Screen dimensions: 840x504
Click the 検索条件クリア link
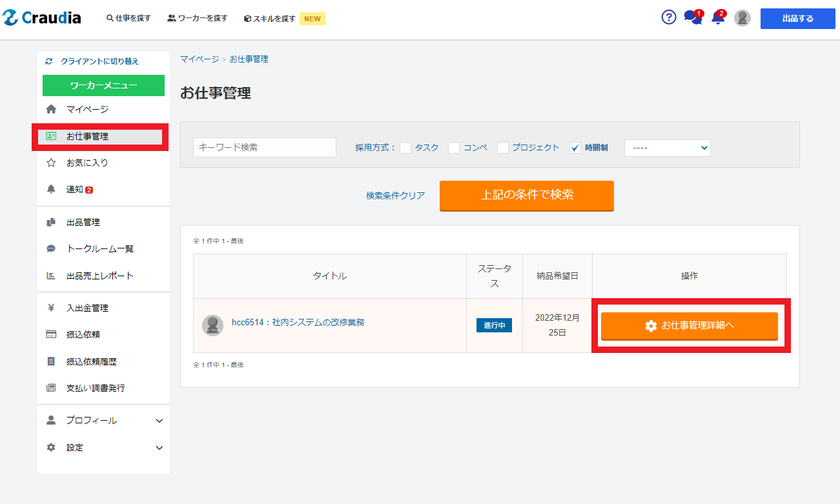click(395, 196)
